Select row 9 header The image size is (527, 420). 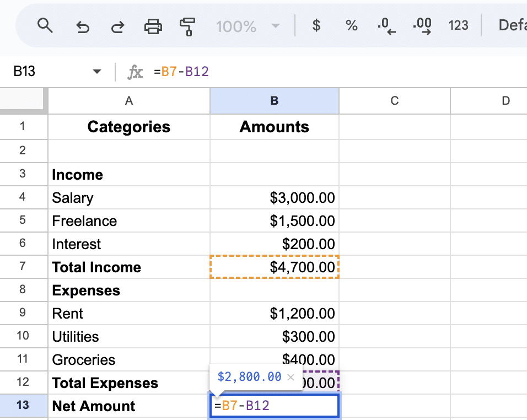pyautogui.click(x=23, y=313)
